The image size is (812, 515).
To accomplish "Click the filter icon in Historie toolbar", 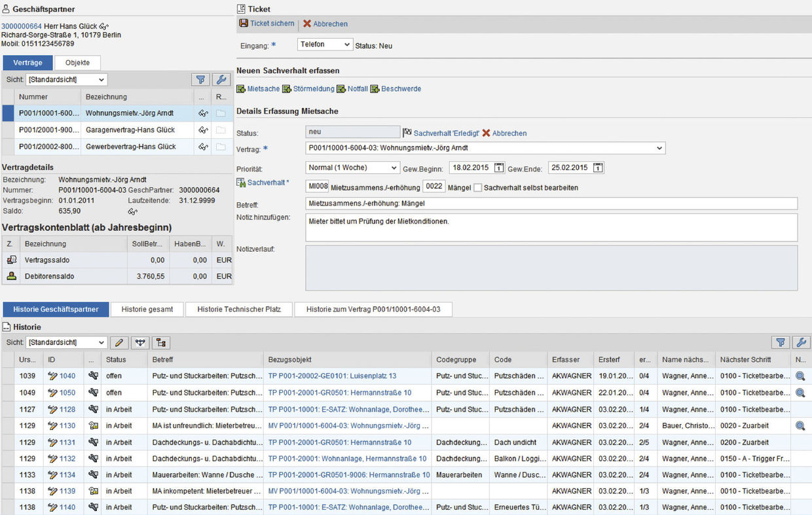I will click(x=780, y=343).
